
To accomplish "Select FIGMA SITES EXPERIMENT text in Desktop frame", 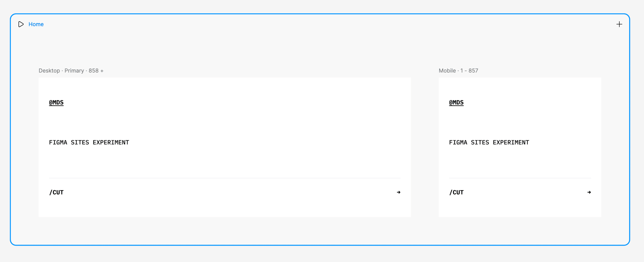I will point(89,142).
